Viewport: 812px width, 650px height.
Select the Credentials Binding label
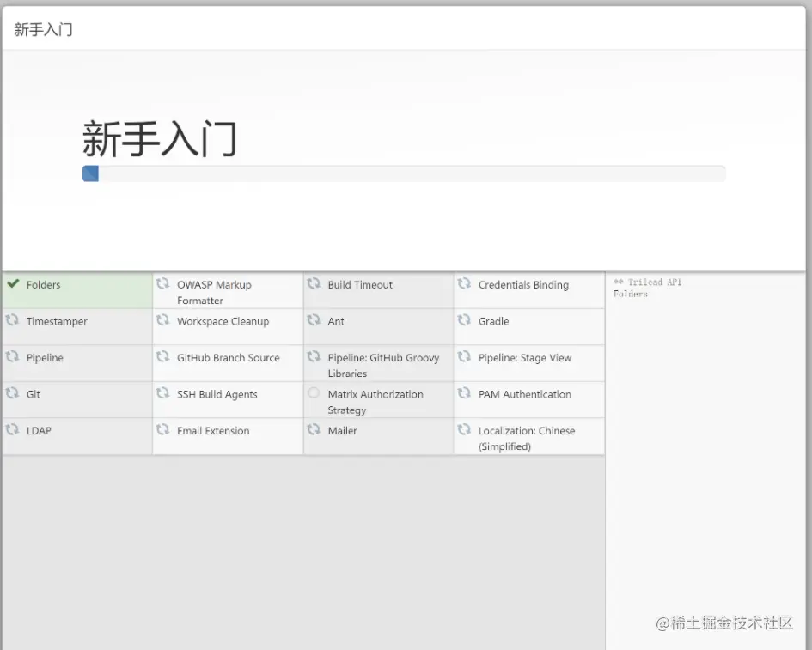point(523,284)
